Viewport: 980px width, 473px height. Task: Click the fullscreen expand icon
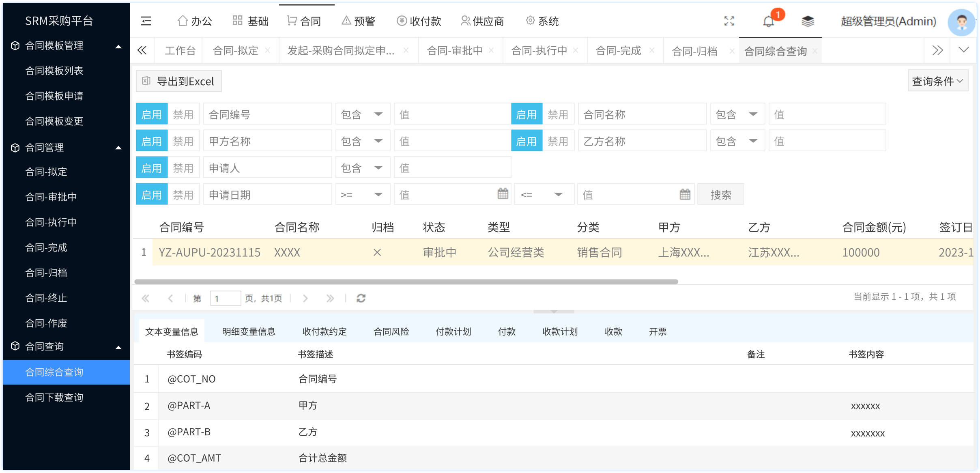(x=729, y=21)
